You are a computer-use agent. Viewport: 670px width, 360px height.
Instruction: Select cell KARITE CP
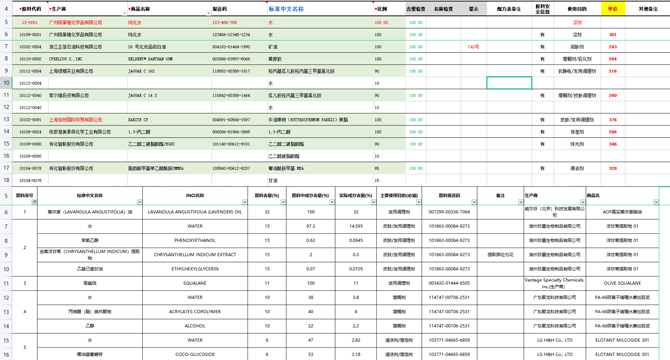pyautogui.click(x=169, y=120)
